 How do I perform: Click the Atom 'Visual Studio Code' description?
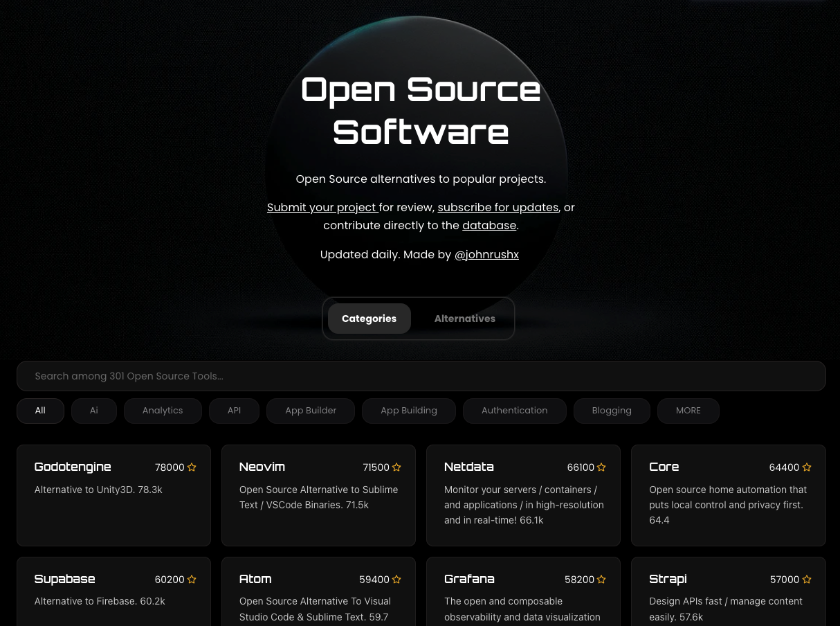tap(315, 609)
